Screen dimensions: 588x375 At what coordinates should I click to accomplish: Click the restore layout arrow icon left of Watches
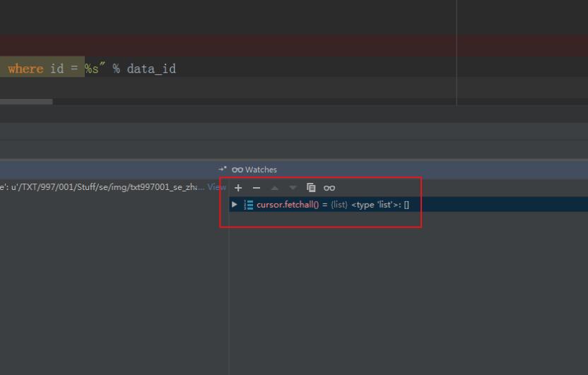223,169
